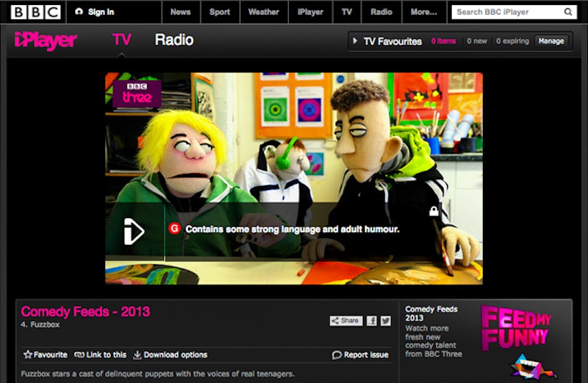
Task: Click the BBC logo in header
Action: 36,12
